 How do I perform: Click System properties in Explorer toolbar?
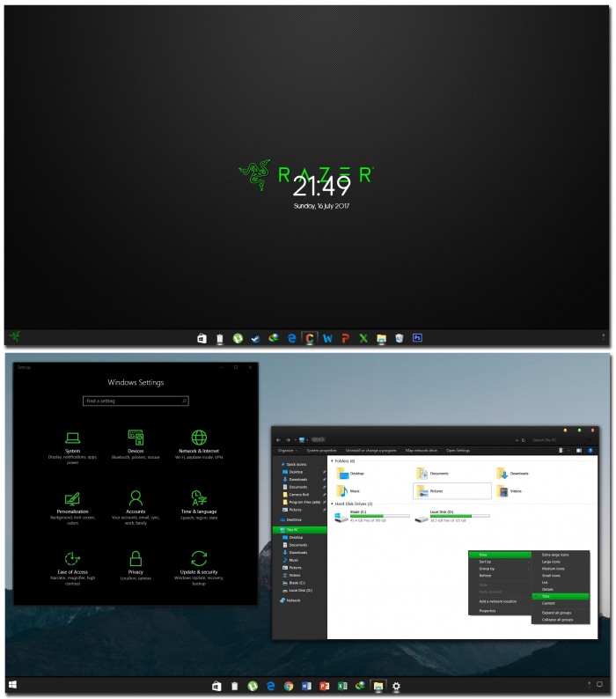pos(321,451)
